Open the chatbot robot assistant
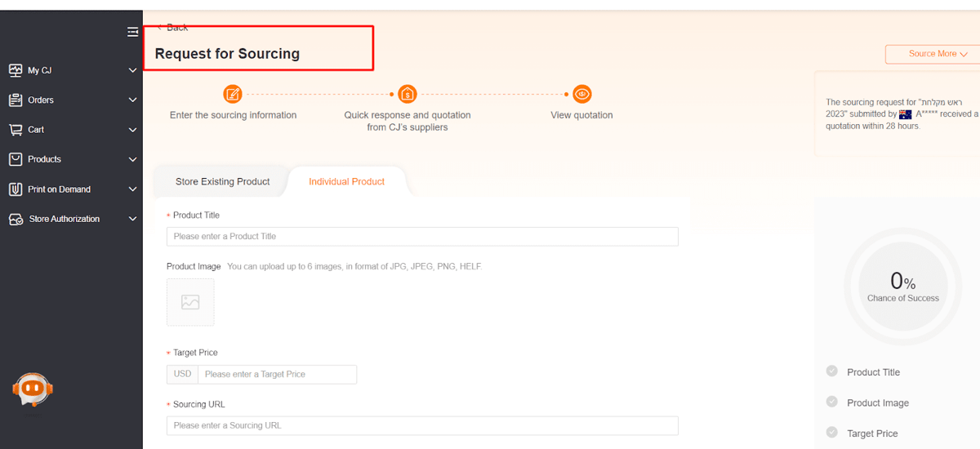 pos(33,389)
